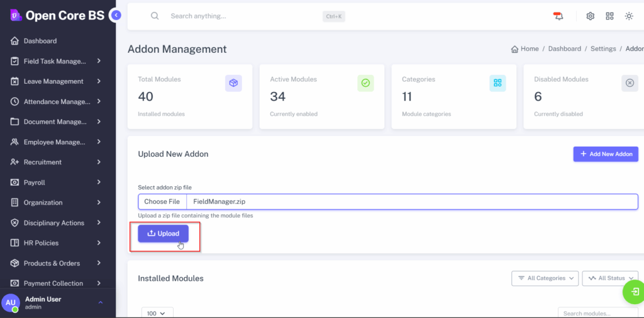Viewport: 644px width, 318px height.
Task: Collapse sidebar using the arrow button
Action: (x=115, y=15)
